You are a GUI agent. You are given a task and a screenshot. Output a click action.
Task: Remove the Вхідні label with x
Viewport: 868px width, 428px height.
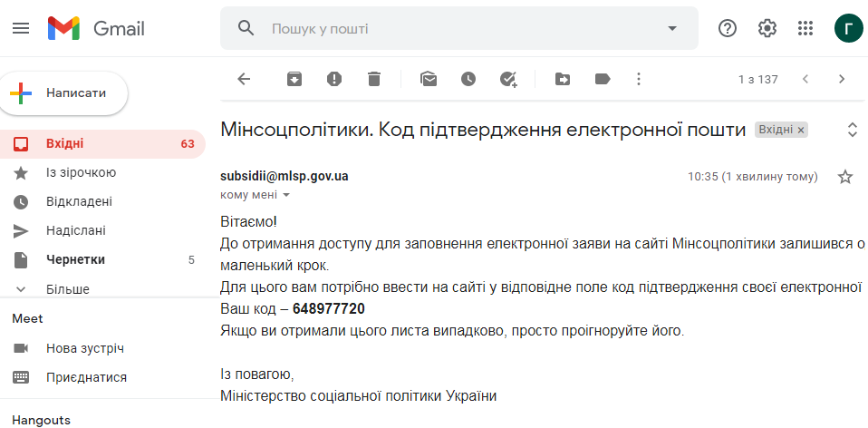[x=800, y=130]
